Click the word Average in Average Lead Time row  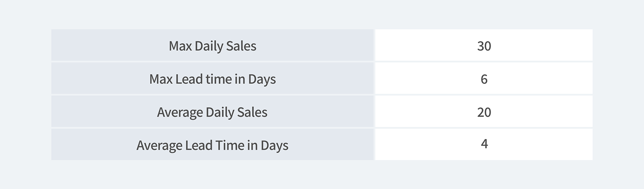(x=159, y=145)
